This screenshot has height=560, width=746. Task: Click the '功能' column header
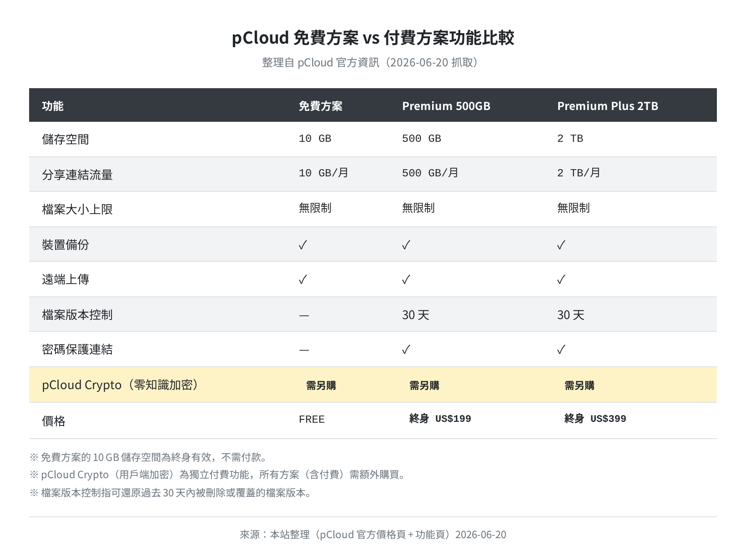[x=53, y=106]
